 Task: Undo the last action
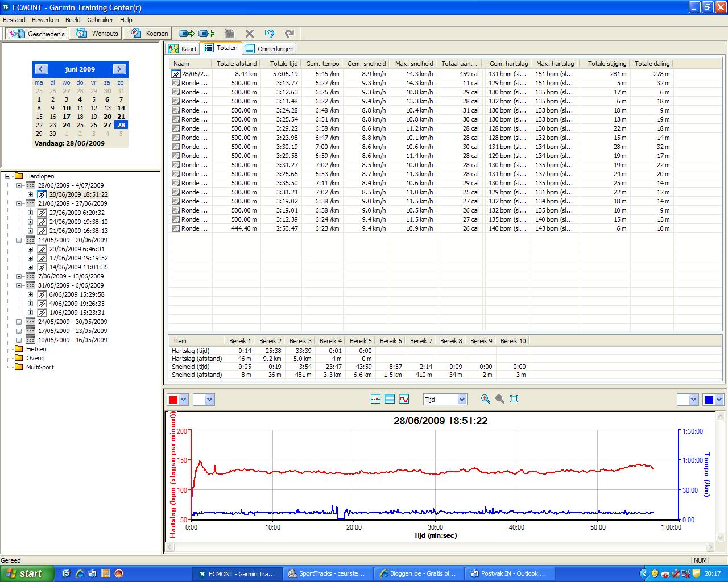[270, 34]
